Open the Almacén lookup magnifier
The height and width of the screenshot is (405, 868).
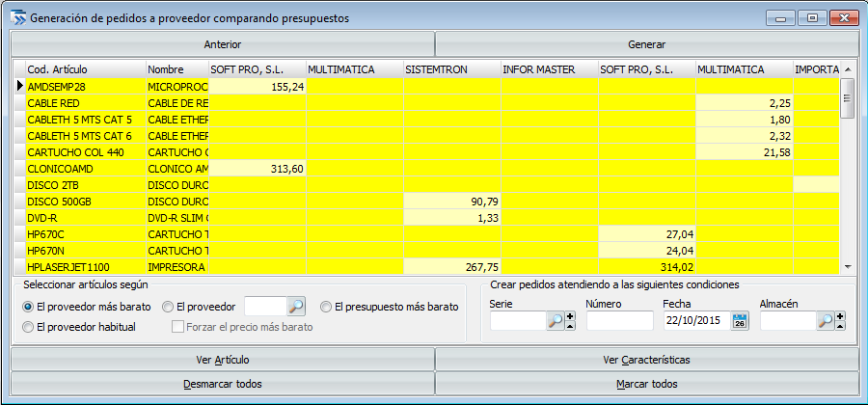(826, 321)
